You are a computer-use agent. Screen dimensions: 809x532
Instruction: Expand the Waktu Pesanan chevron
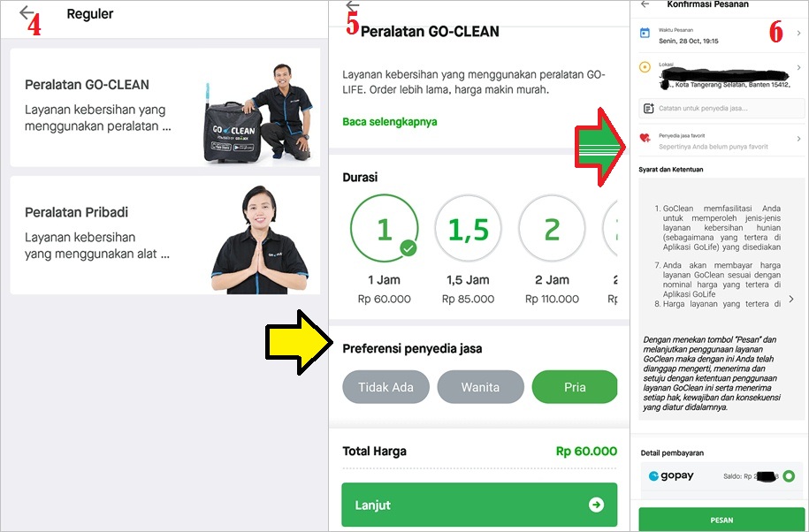pyautogui.click(x=798, y=33)
